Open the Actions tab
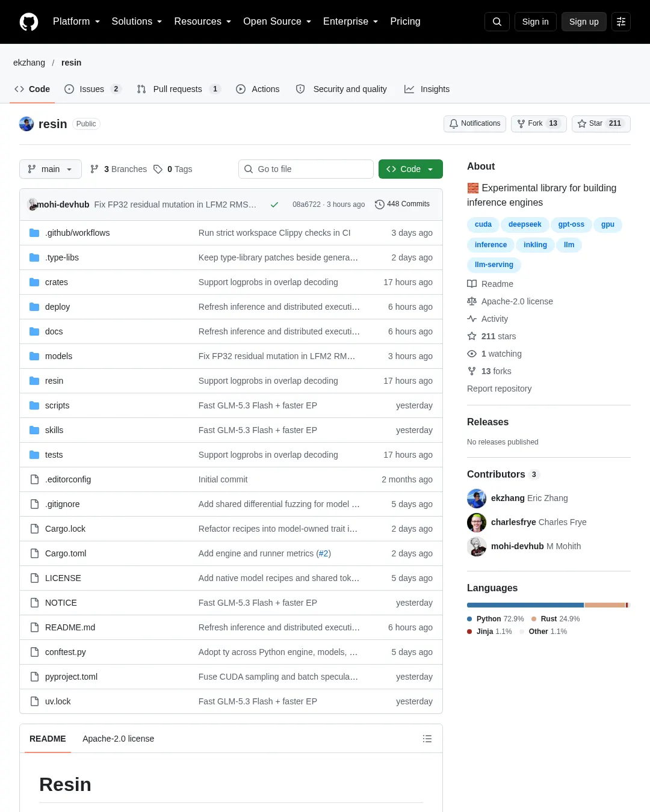This screenshot has width=650, height=812. 258,89
